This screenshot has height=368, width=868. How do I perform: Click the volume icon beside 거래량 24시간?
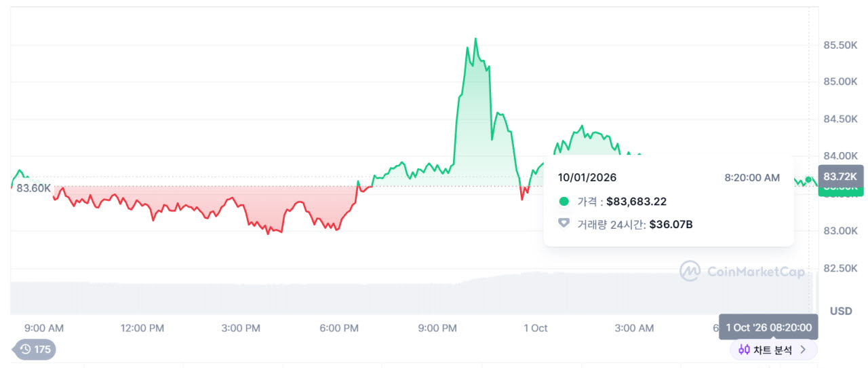[564, 223]
